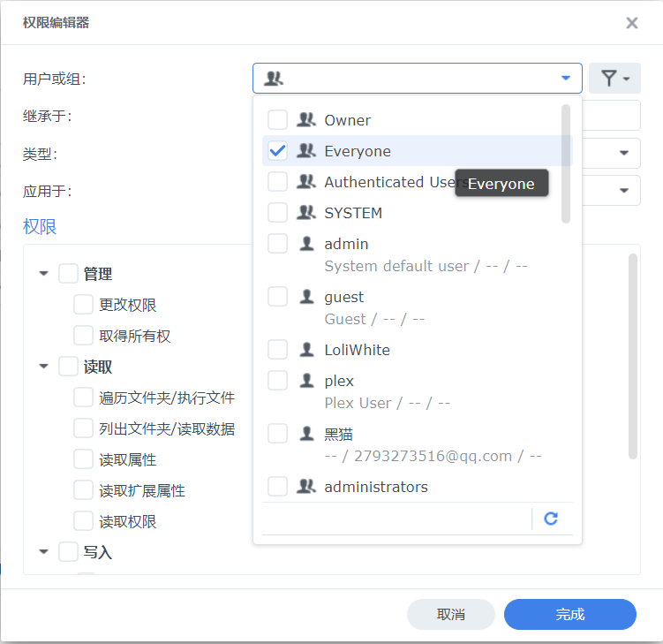Click the group icon beside administrators
The height and width of the screenshot is (644, 663).
tap(306, 487)
